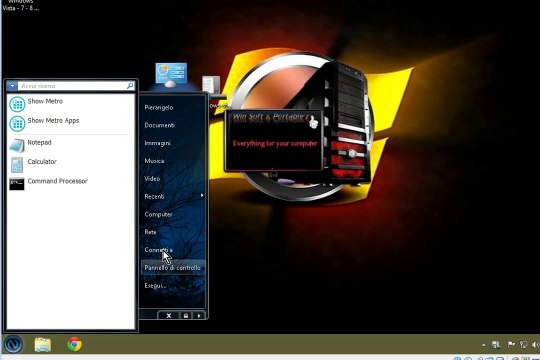The image size is (540, 360).
Task: Click the Win Soft & Portable title
Action: click(271, 117)
